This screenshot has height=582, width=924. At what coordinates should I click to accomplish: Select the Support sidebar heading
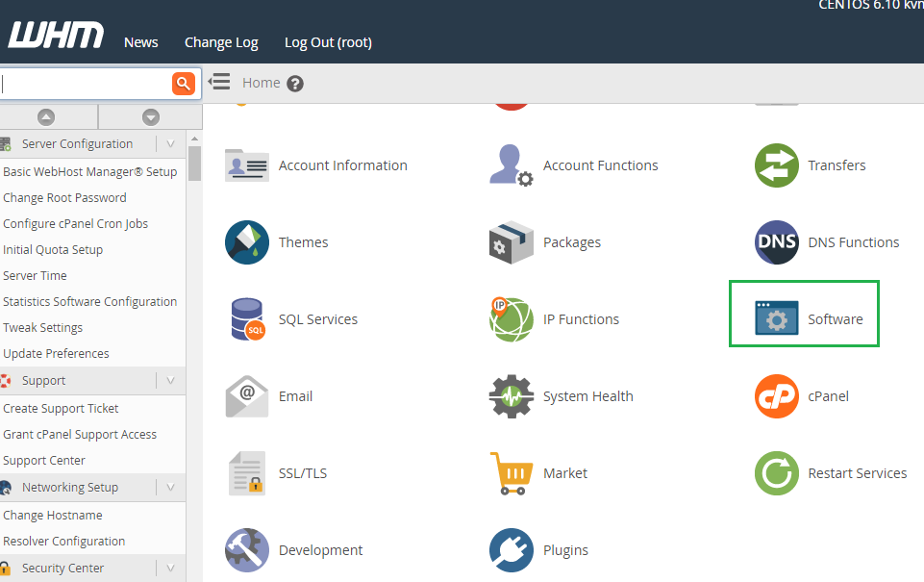(x=43, y=381)
